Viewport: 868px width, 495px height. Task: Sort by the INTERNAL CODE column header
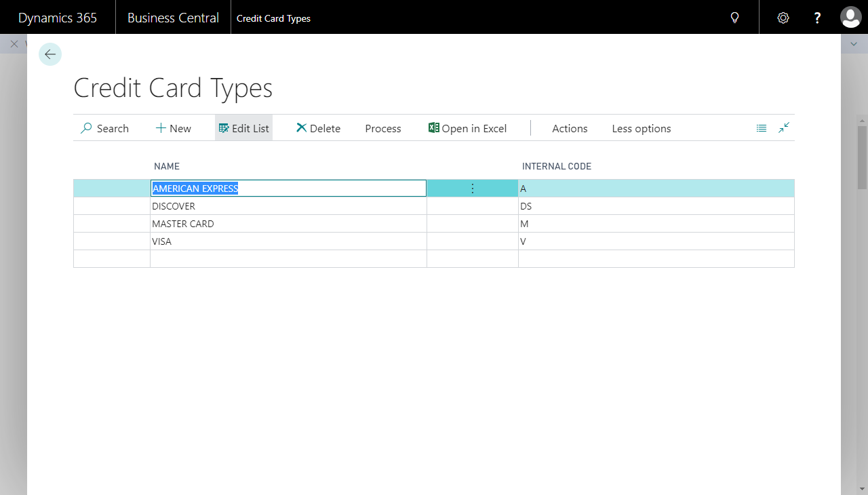click(557, 166)
